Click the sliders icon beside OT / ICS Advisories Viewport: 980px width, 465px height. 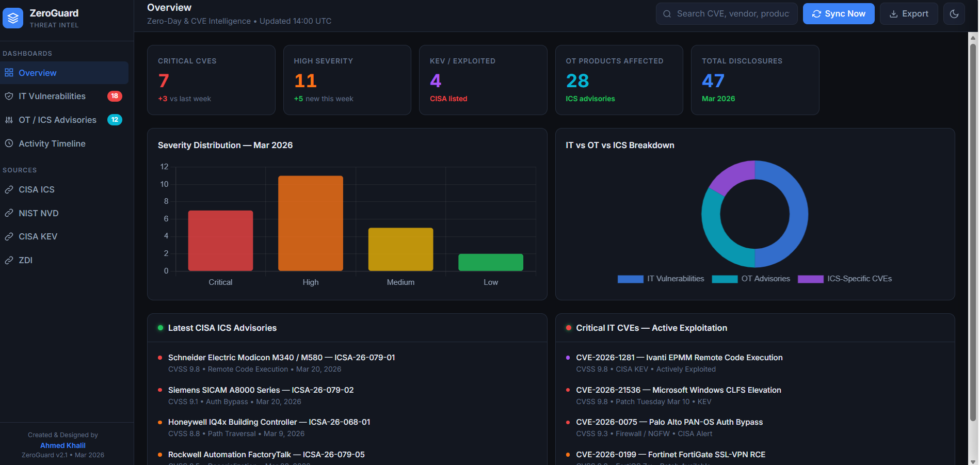click(9, 120)
